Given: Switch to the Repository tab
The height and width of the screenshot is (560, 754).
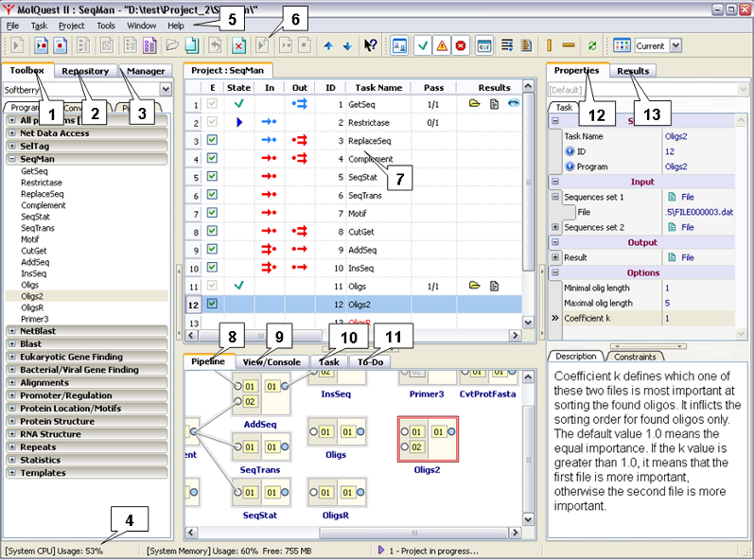Looking at the screenshot, I should (x=85, y=71).
